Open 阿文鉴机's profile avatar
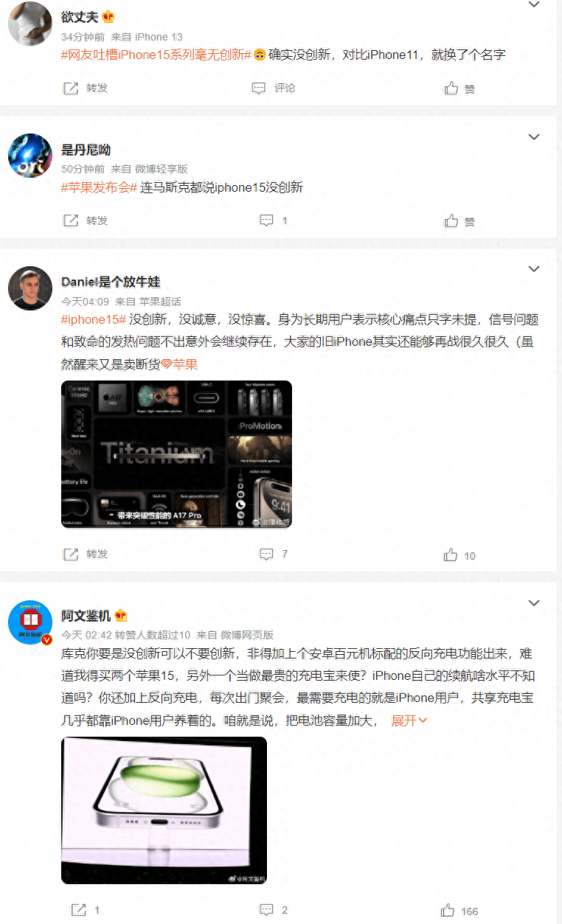 [30, 622]
